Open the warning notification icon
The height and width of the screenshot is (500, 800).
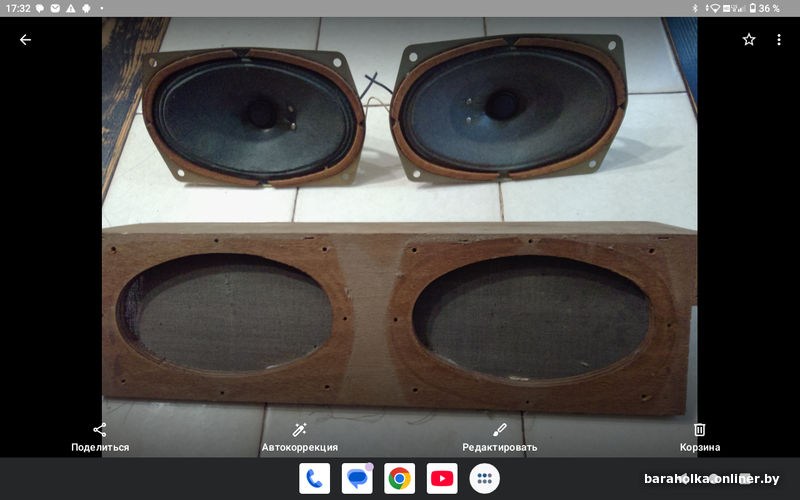coord(71,8)
